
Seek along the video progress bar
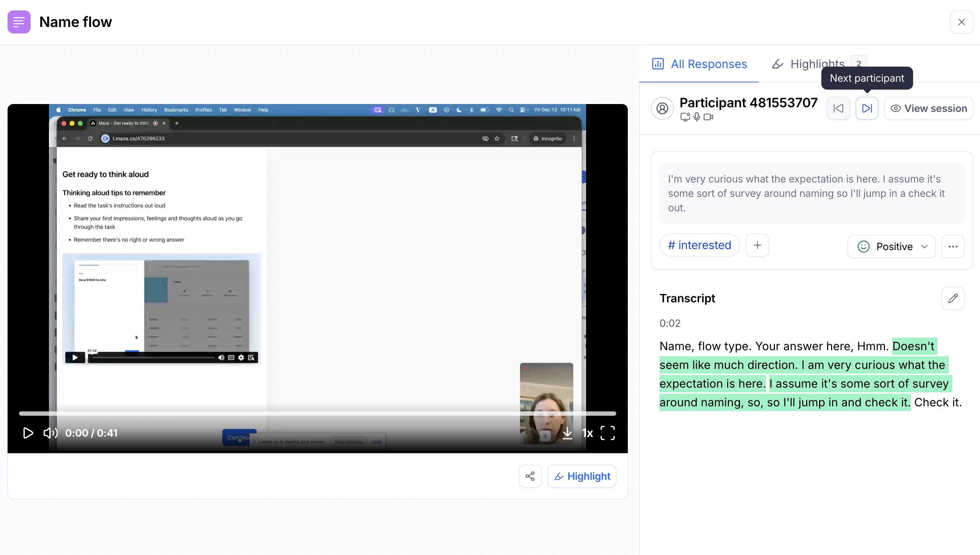(x=317, y=413)
